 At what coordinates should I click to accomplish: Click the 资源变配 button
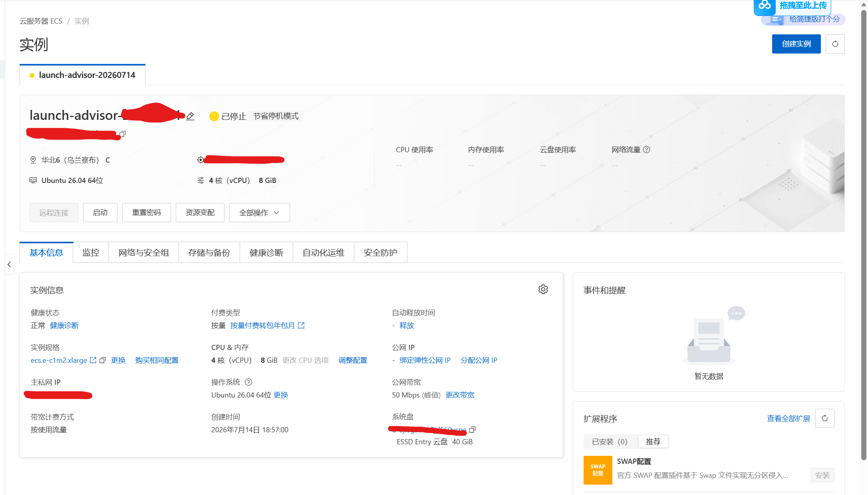[x=200, y=213]
